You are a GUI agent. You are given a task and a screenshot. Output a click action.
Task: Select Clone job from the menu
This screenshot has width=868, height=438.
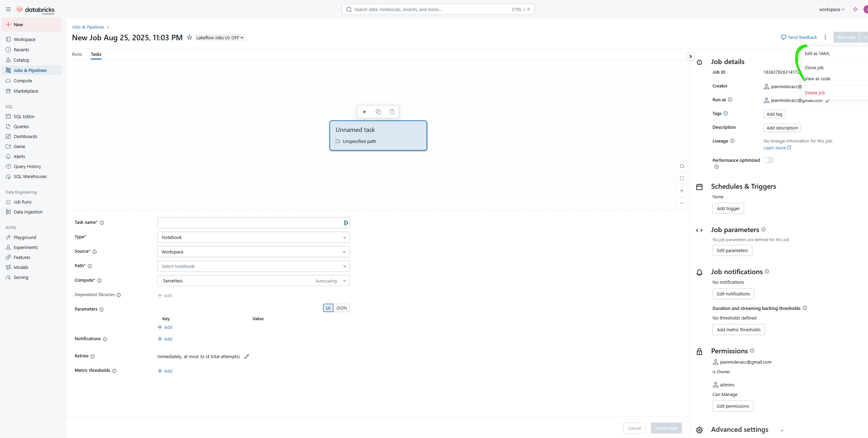click(814, 67)
